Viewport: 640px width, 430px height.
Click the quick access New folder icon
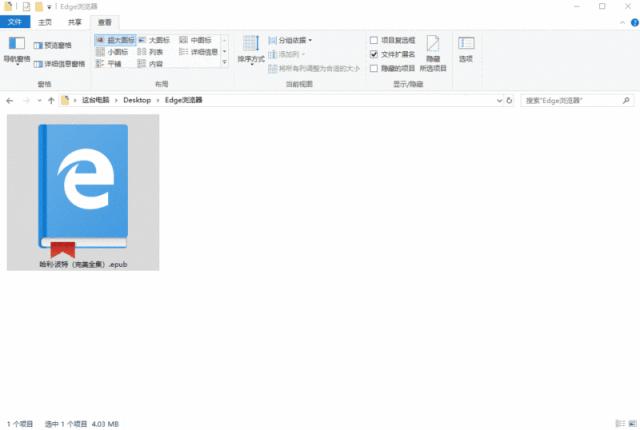coord(39,7)
